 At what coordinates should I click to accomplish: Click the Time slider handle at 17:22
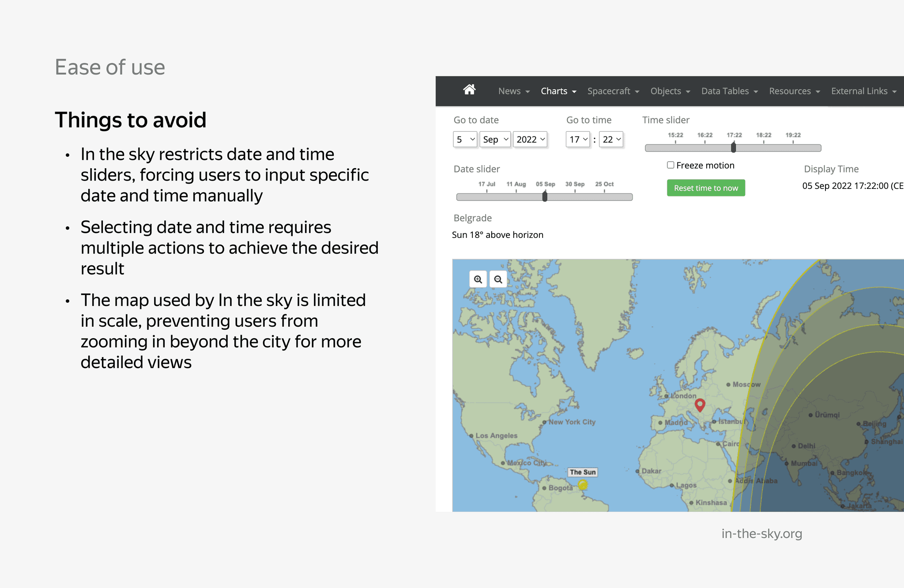734,147
